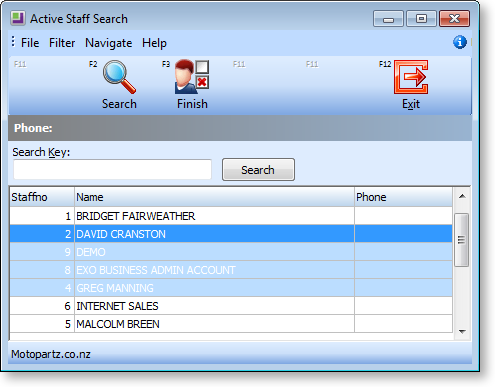Close the Active Staff Search window
This screenshot has height=387, width=495.
(454, 19)
